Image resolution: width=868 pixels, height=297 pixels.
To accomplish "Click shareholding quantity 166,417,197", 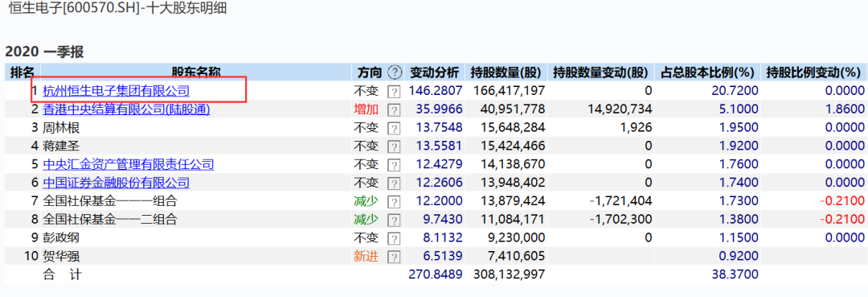I will click(x=510, y=91).
